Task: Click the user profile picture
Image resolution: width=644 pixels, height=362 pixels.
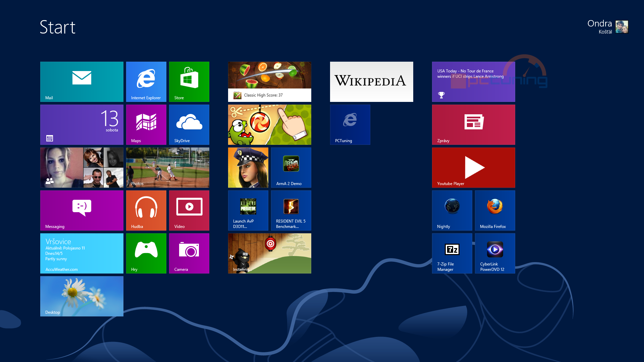Action: click(x=622, y=27)
